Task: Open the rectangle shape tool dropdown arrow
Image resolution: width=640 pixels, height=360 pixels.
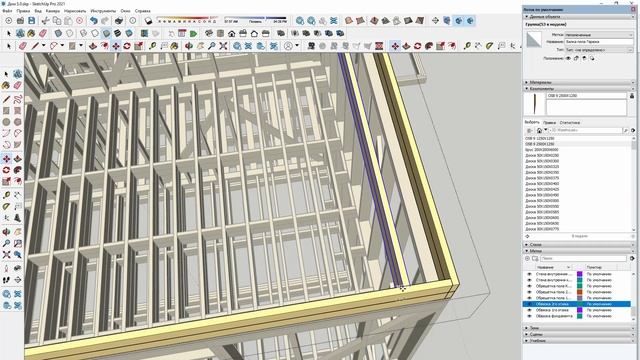Action: point(81,46)
